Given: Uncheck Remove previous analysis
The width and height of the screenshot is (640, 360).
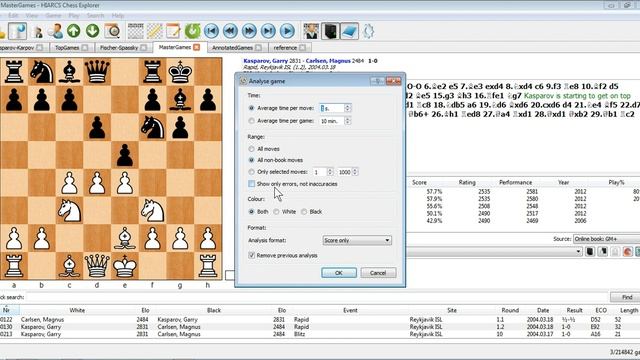Looking at the screenshot, I should (x=251, y=255).
